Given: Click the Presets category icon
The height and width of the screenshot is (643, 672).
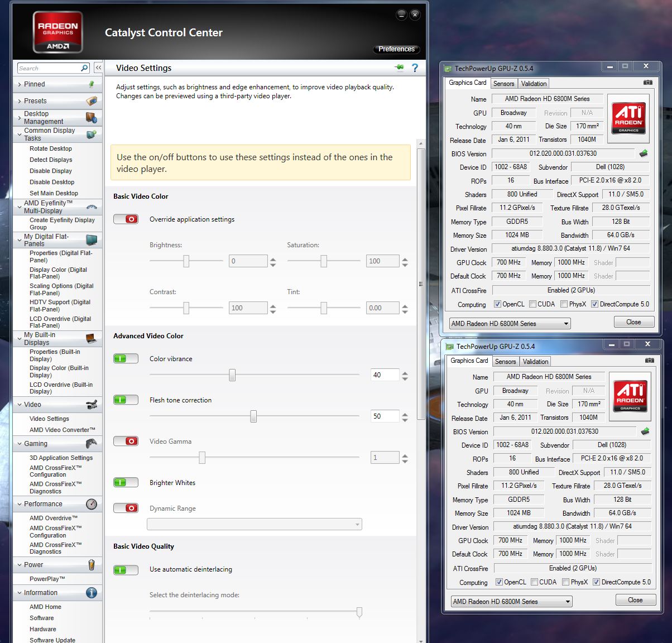Looking at the screenshot, I should pyautogui.click(x=92, y=101).
